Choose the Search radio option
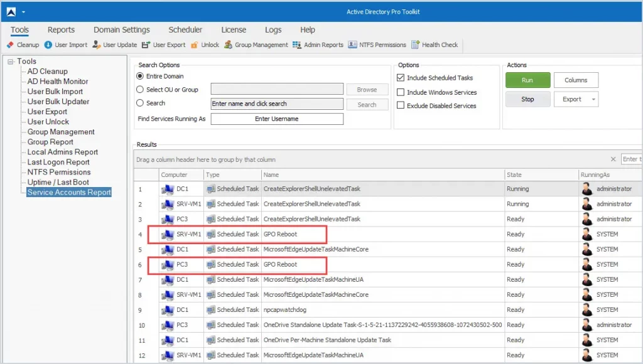Image resolution: width=643 pixels, height=364 pixels. pos(140,103)
